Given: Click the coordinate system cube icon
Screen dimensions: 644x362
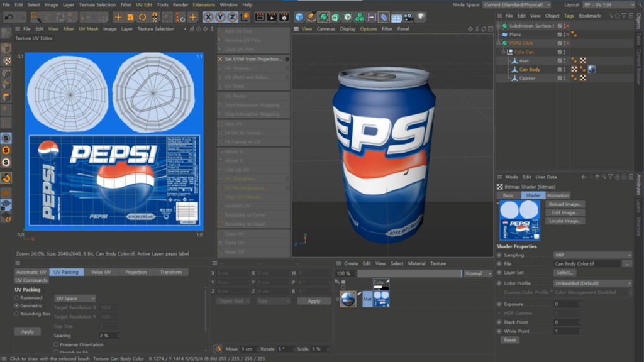Looking at the screenshot, I should pos(245,17).
